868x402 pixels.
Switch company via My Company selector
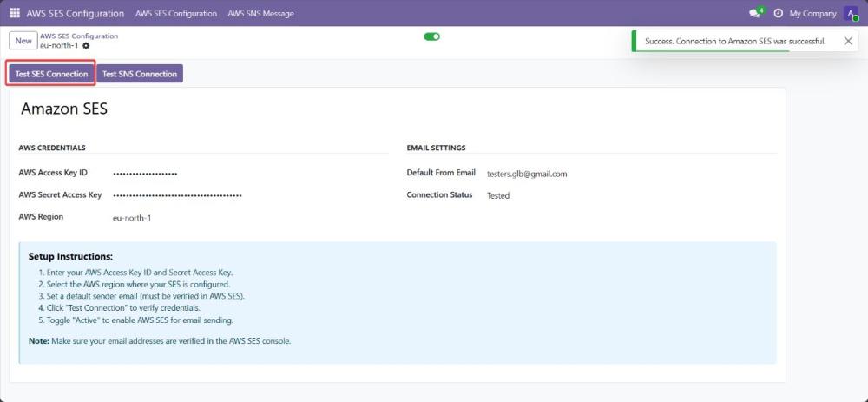[x=812, y=13]
